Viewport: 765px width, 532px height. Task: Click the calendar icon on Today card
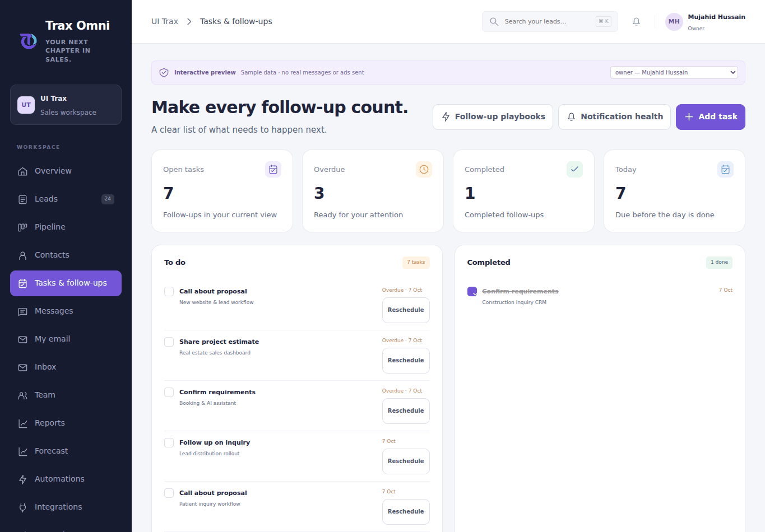tap(725, 169)
